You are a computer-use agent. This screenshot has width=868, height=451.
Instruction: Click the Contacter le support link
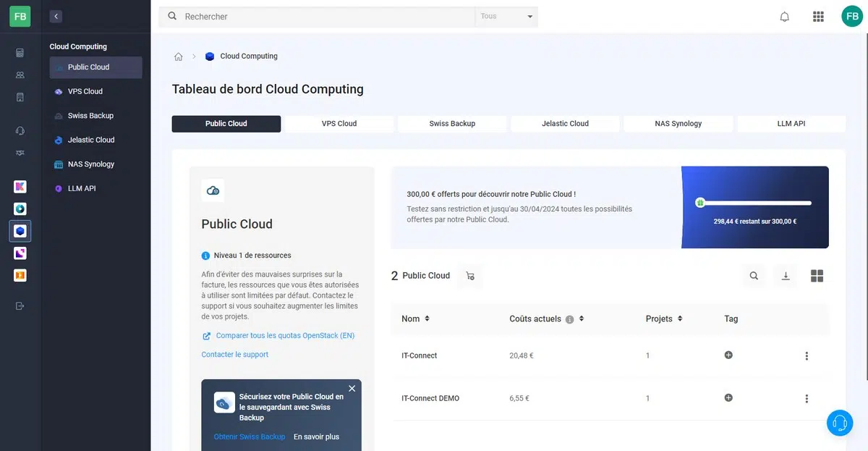(235, 355)
